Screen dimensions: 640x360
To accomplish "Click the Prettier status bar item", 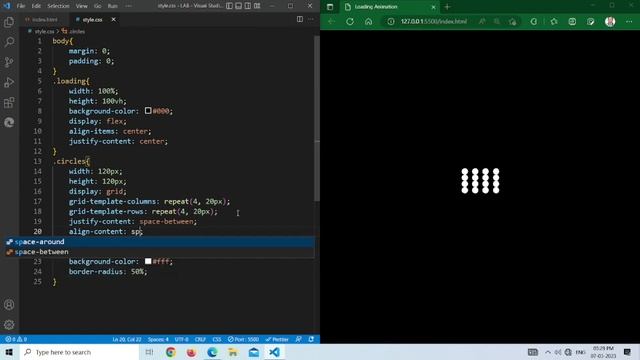I will coord(277,339).
